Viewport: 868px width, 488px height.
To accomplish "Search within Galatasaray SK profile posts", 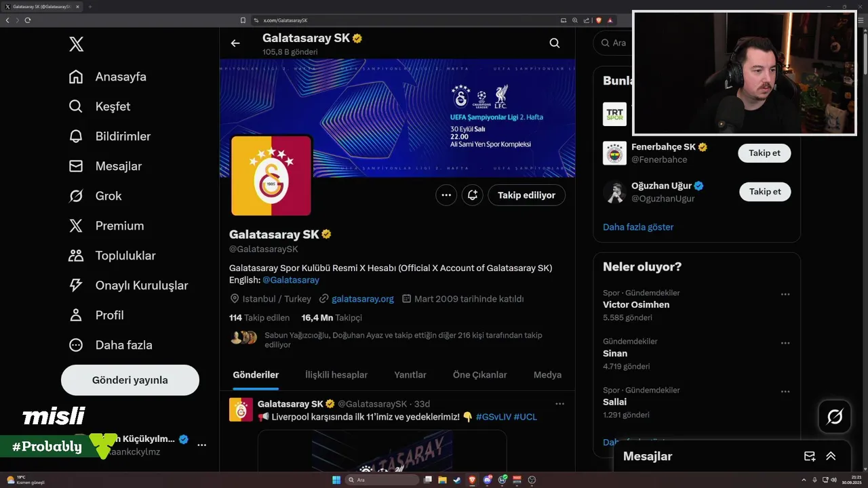I will [x=555, y=43].
